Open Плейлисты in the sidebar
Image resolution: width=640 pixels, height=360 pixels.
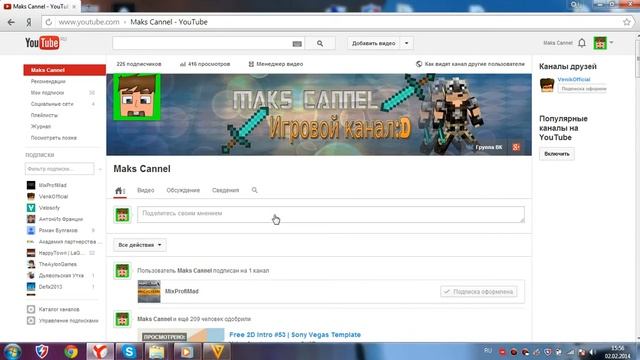(x=44, y=115)
